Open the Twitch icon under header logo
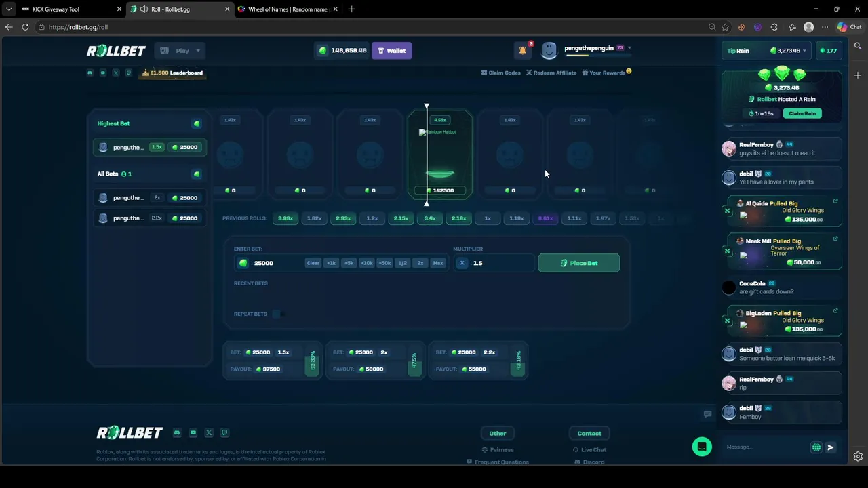This screenshot has width=868, height=488. [x=129, y=73]
